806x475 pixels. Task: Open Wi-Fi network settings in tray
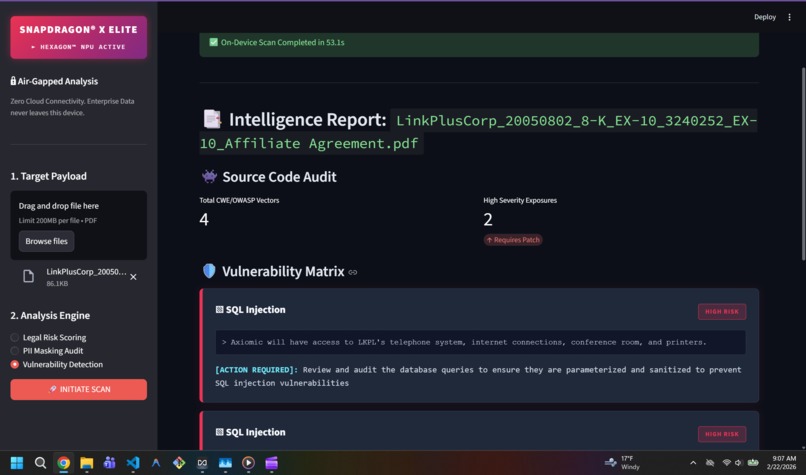pos(726,463)
